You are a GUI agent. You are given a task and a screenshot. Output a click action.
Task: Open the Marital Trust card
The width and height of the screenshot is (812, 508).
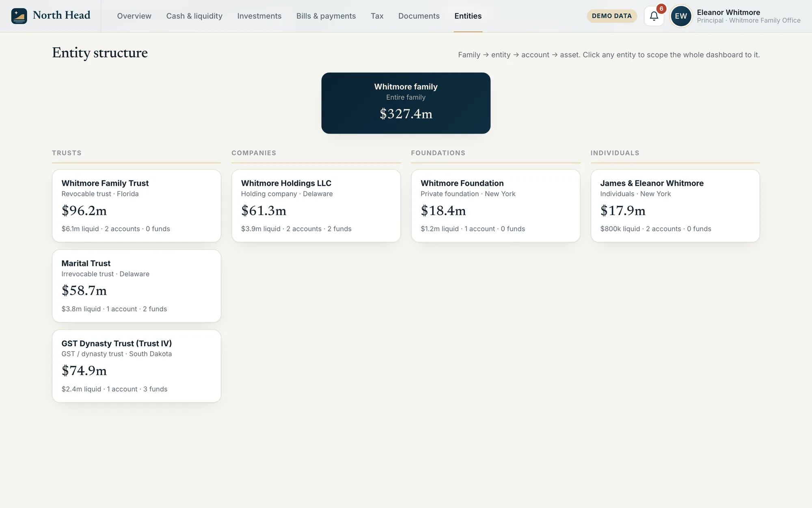tap(136, 286)
